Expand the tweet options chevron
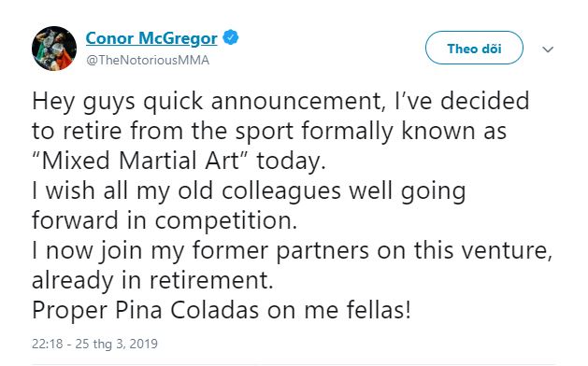 (548, 49)
